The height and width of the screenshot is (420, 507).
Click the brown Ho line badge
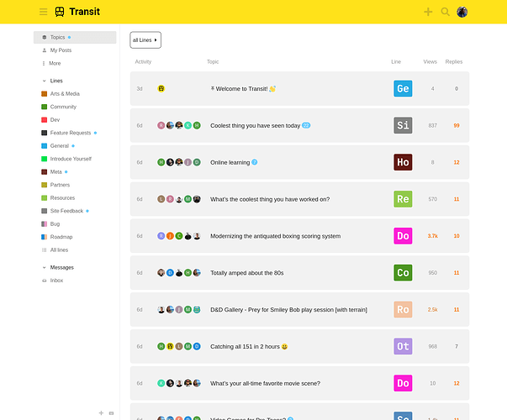[403, 162]
